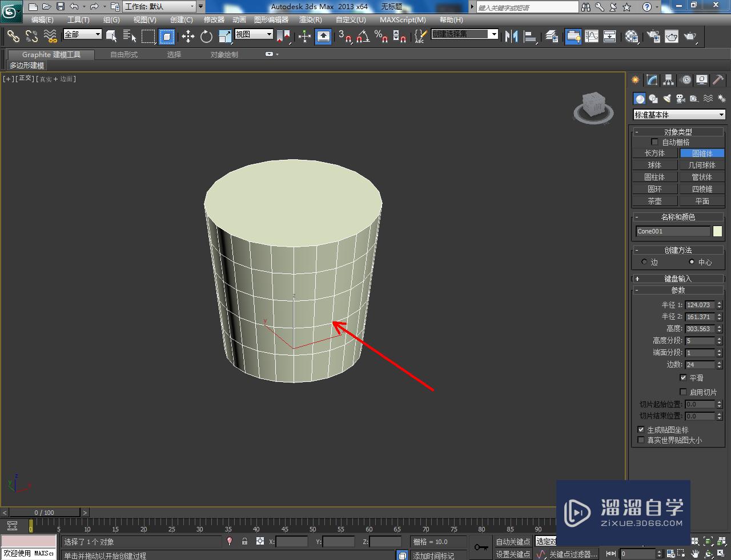Select the 边 creation method radio

644,262
